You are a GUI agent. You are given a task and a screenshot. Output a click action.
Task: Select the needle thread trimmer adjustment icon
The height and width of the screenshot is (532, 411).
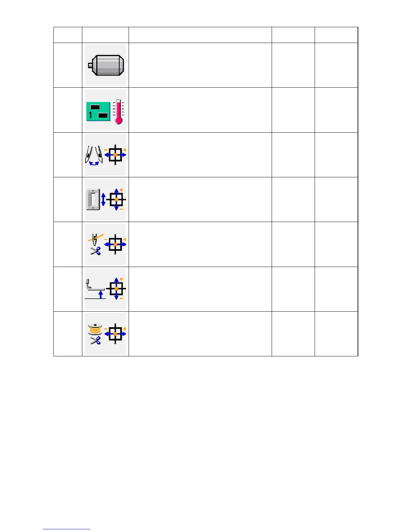[x=105, y=244]
